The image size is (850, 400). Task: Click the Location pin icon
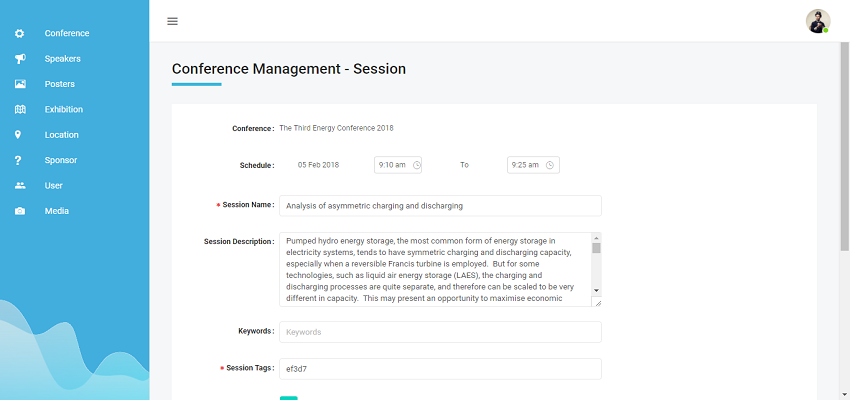coord(18,134)
